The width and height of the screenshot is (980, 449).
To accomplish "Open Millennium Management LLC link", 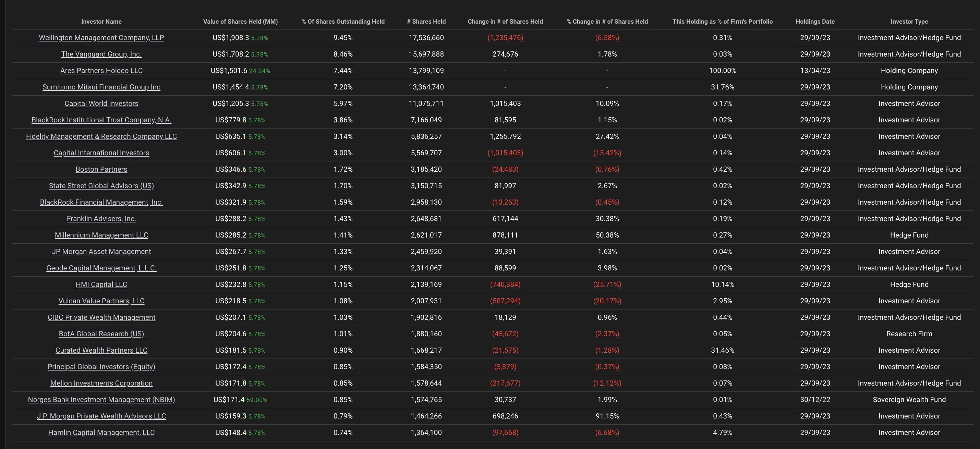I will coord(101,235).
